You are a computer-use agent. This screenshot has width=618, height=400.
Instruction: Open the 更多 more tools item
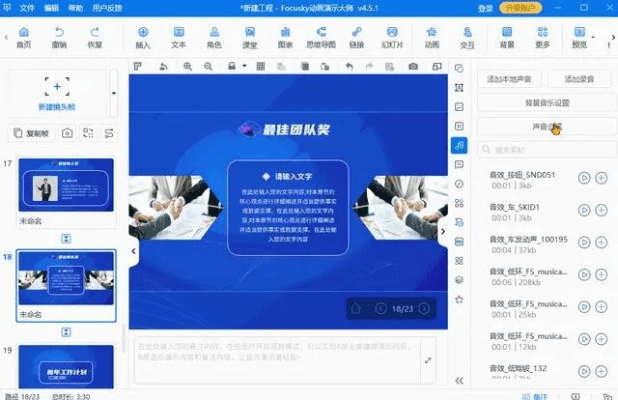click(x=542, y=38)
